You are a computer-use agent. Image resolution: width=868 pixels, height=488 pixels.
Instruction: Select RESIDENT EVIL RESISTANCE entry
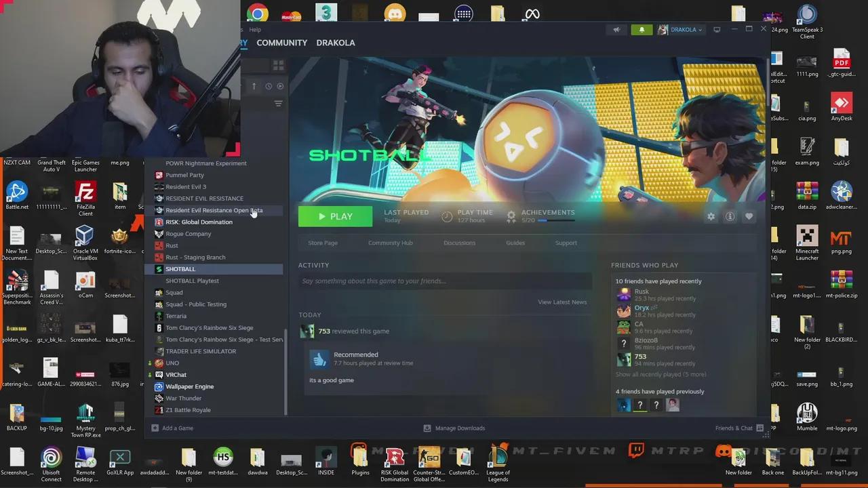tap(204, 199)
